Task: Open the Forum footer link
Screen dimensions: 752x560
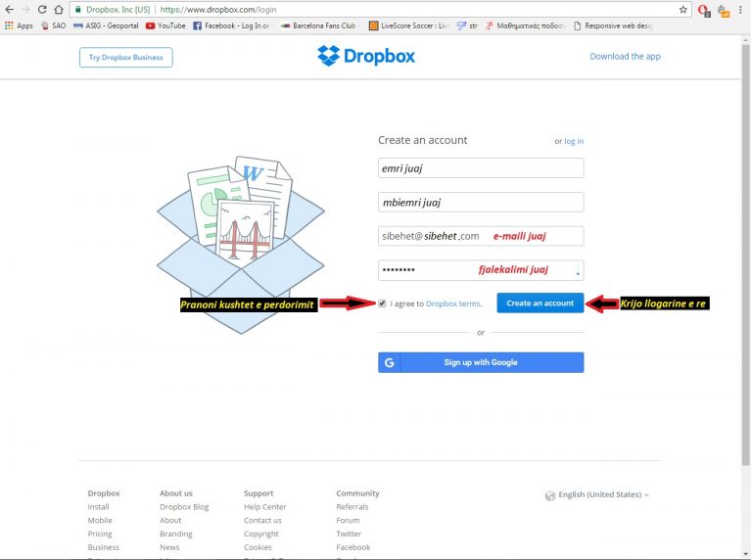Action: coord(348,520)
